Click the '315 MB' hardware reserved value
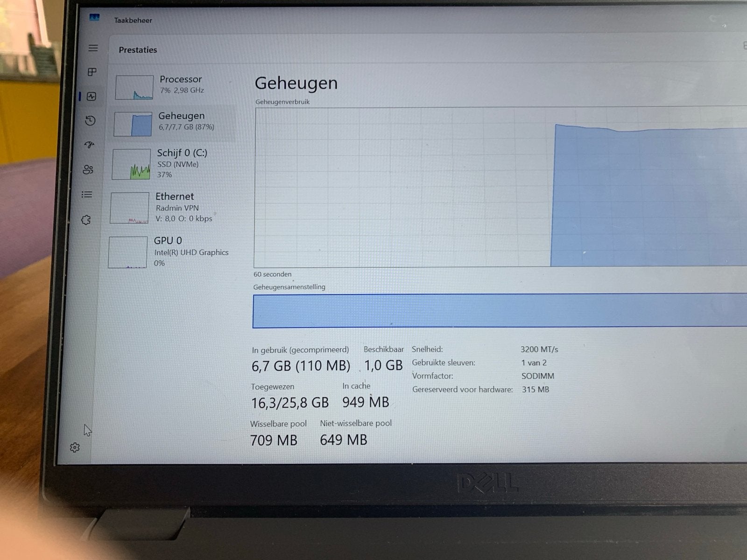747x560 pixels. pos(536,389)
